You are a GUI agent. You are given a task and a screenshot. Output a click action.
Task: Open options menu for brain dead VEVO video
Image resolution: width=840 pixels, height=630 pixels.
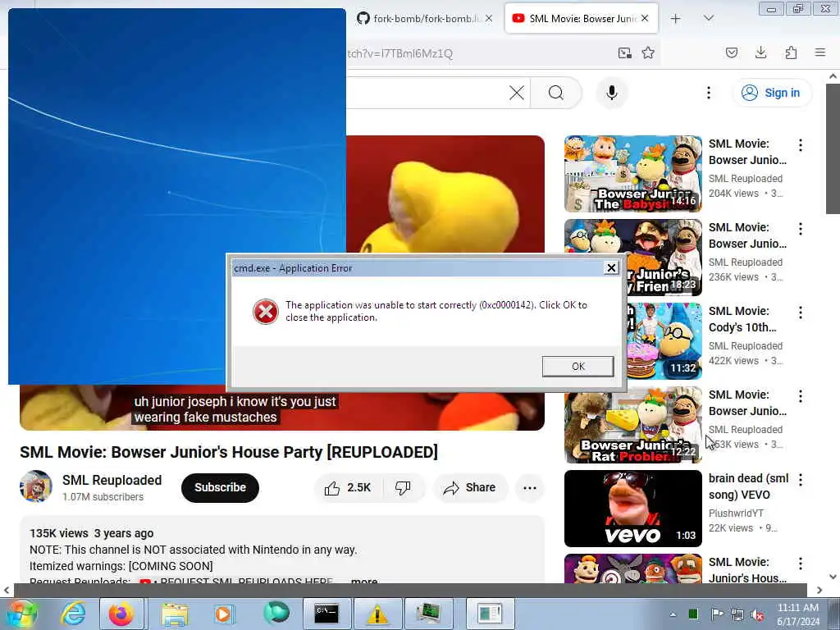tap(801, 479)
